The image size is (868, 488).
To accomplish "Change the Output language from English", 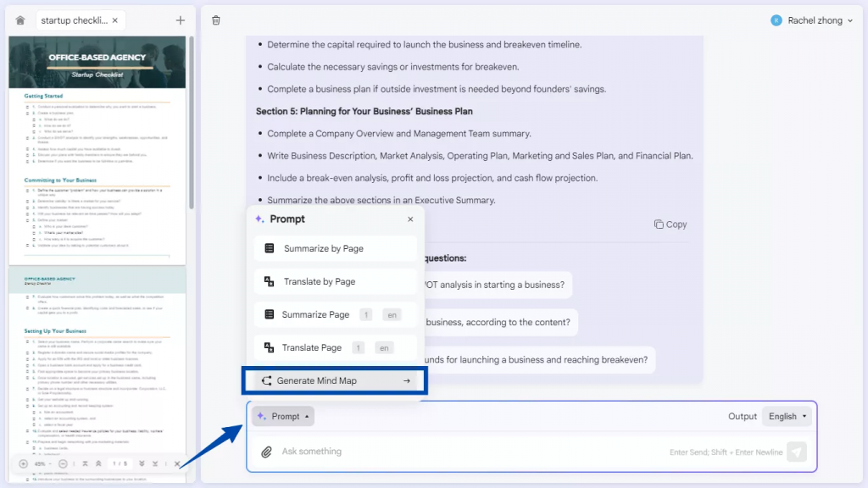I will coord(786,416).
